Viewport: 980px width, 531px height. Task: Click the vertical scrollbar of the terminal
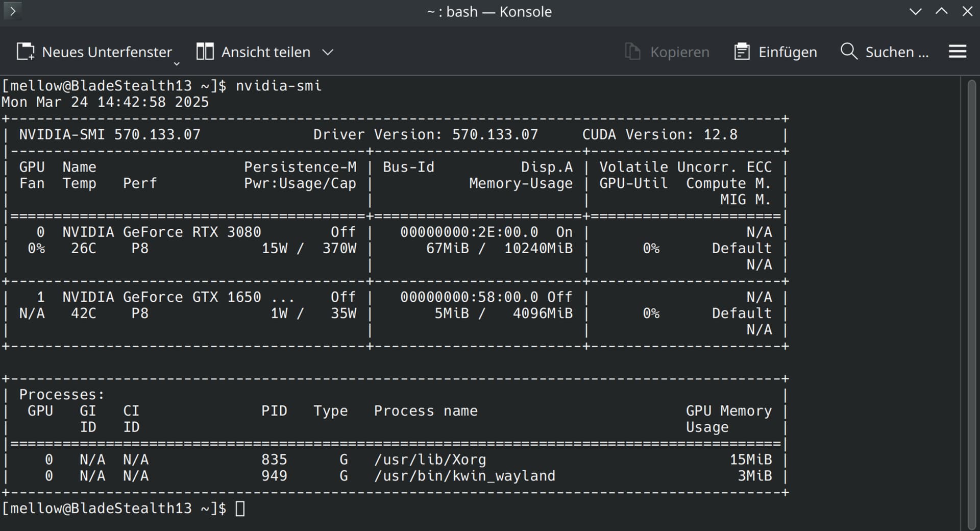tap(972, 304)
